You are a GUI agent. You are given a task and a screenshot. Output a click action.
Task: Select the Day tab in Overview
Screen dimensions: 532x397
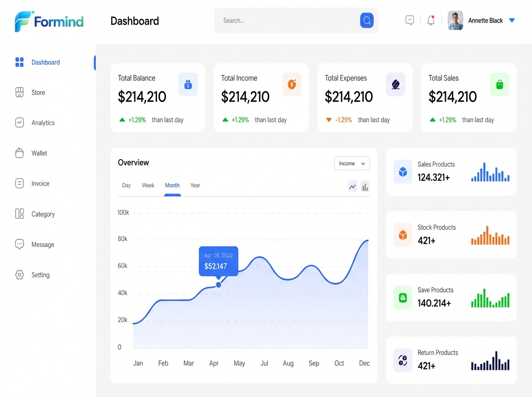[126, 185]
